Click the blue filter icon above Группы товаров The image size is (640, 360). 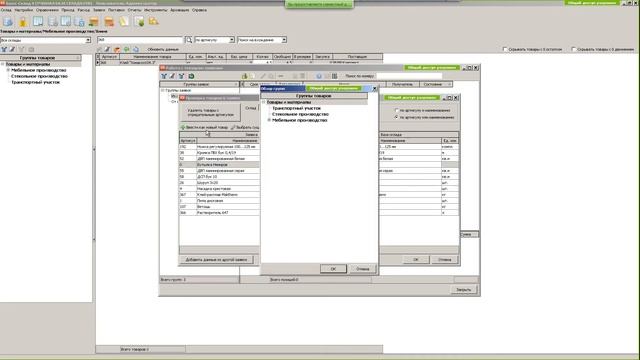4,49
